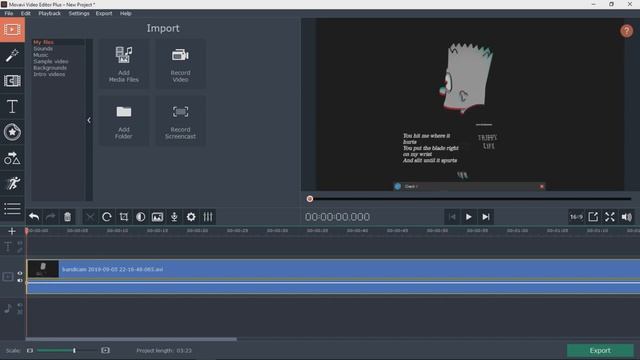Screen dimensions: 640x360
Task: Click the Delete trash icon
Action: 67,217
